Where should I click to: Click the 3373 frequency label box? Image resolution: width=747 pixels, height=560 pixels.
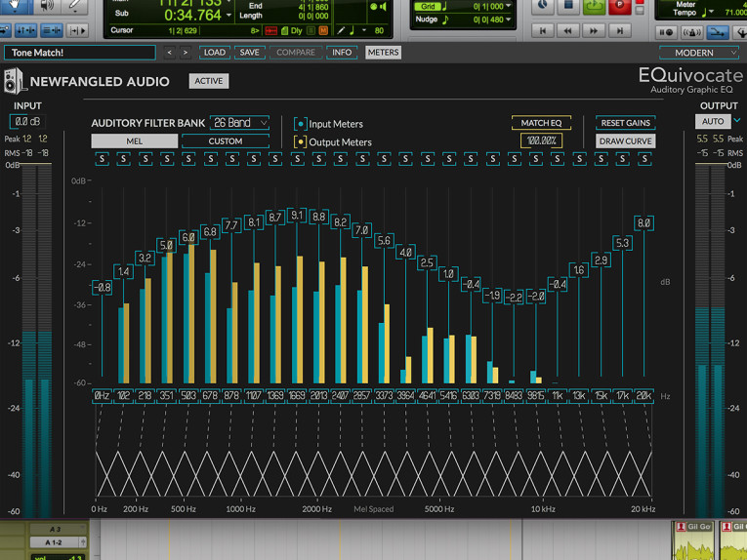384,396
